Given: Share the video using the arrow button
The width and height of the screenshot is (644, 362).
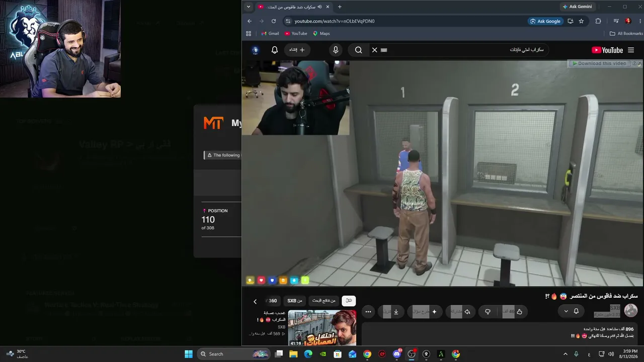Looking at the screenshot, I should coord(461,312).
